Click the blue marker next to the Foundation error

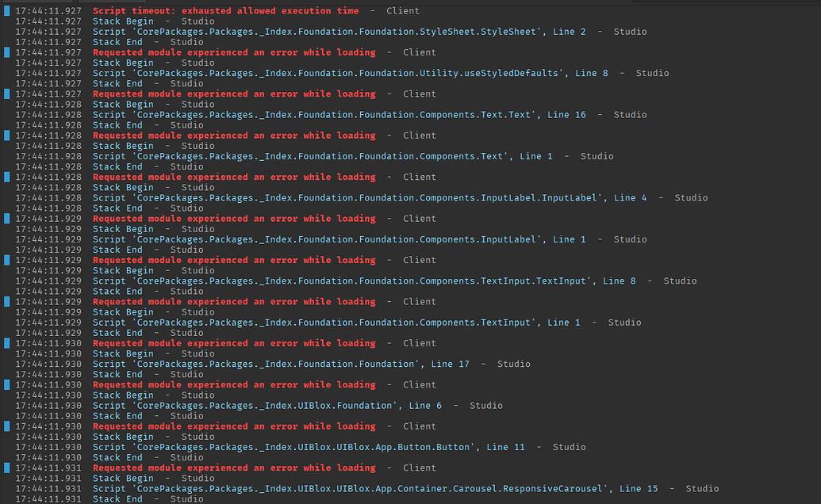[6, 342]
